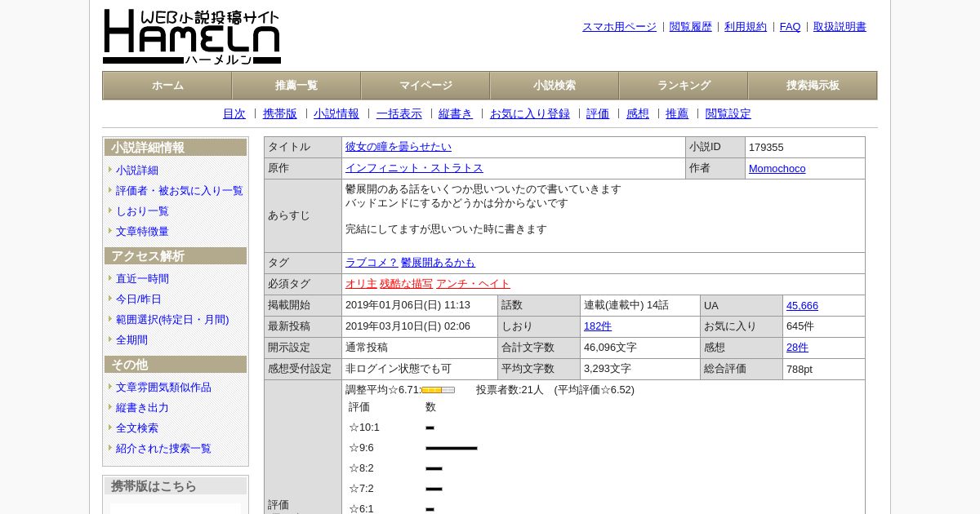Open bookmarks count 182件 link

598,326
